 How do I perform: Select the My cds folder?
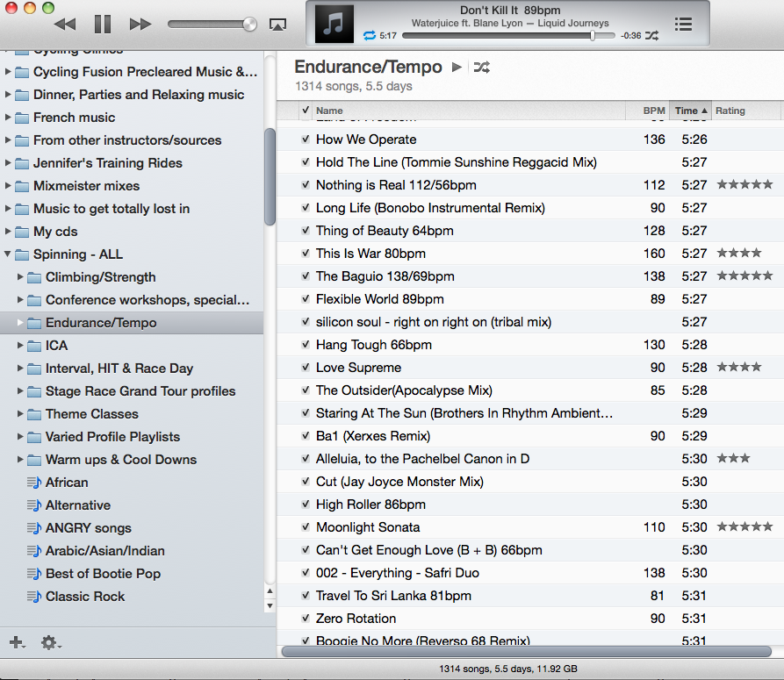tap(55, 232)
